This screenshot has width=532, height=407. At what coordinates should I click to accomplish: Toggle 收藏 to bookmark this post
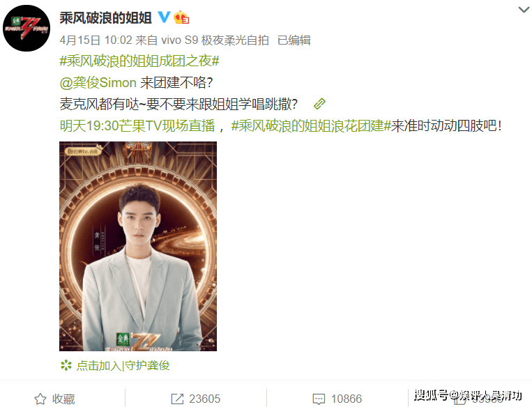pos(63,399)
